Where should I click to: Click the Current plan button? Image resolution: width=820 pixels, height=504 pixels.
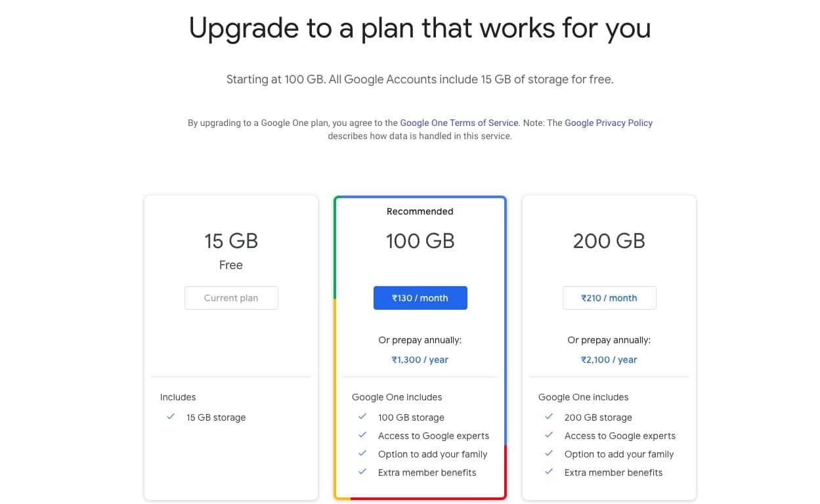231,297
